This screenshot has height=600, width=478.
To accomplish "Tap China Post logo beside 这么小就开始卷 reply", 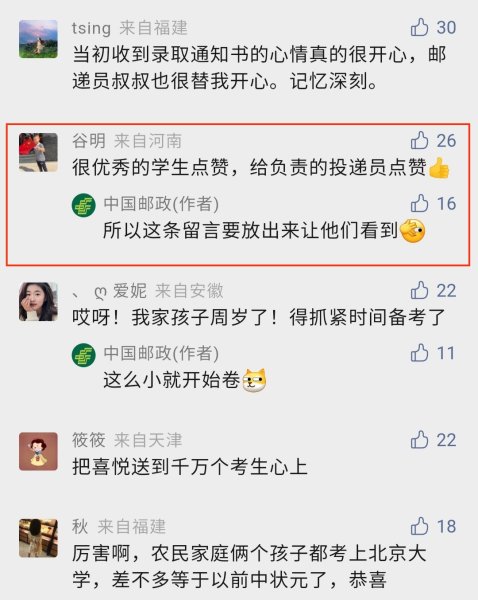I will pos(83,355).
